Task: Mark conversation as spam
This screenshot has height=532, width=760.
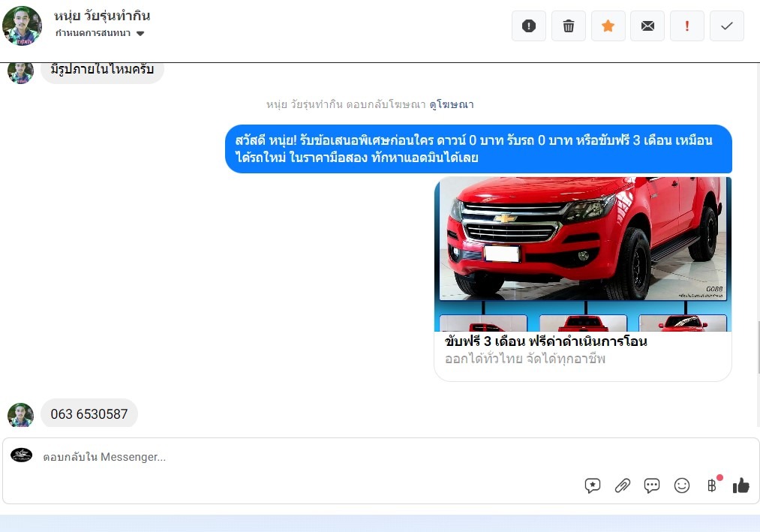Action: 529,26
